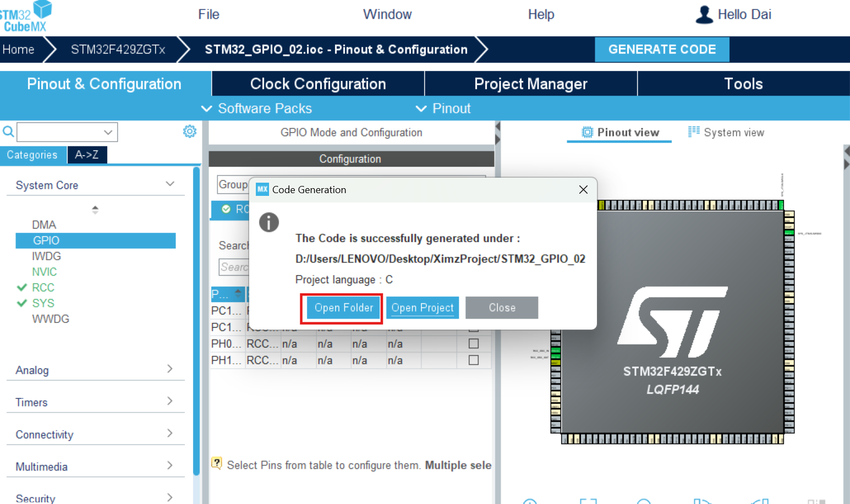The image size is (850, 504).
Task: Expand the Connectivity category
Action: pos(170,433)
